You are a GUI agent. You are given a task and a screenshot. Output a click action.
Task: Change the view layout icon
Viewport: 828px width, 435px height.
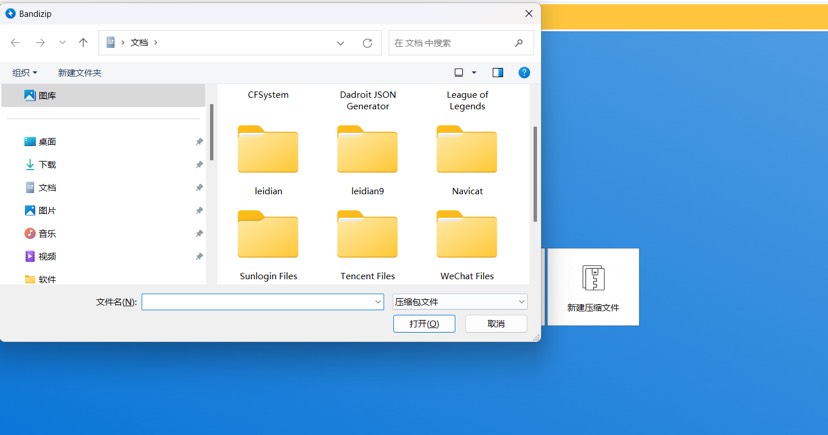click(x=459, y=72)
